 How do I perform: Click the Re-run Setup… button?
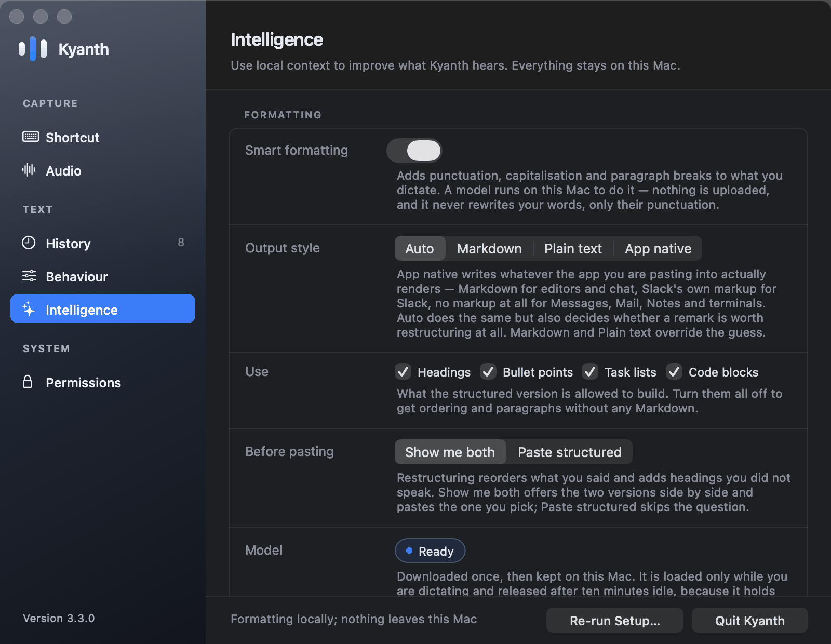[x=615, y=620]
